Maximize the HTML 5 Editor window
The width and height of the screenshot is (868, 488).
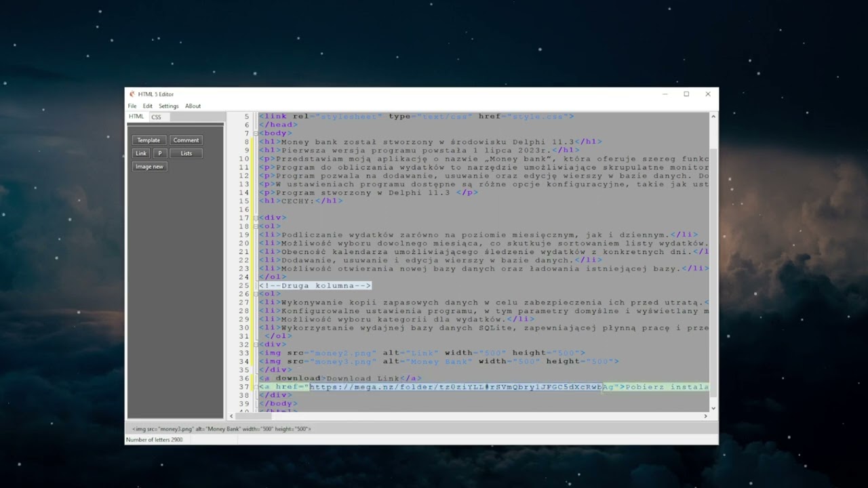point(686,94)
